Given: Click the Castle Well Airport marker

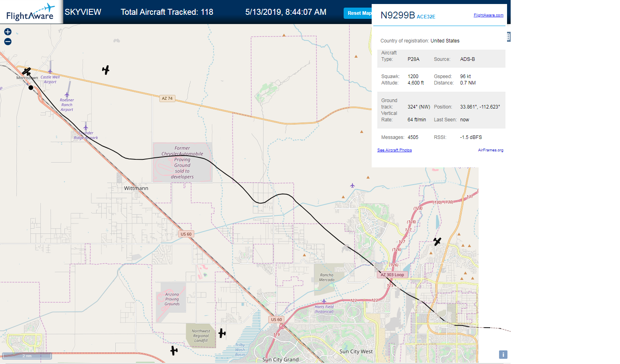Looking at the screenshot, I should 50,72.
